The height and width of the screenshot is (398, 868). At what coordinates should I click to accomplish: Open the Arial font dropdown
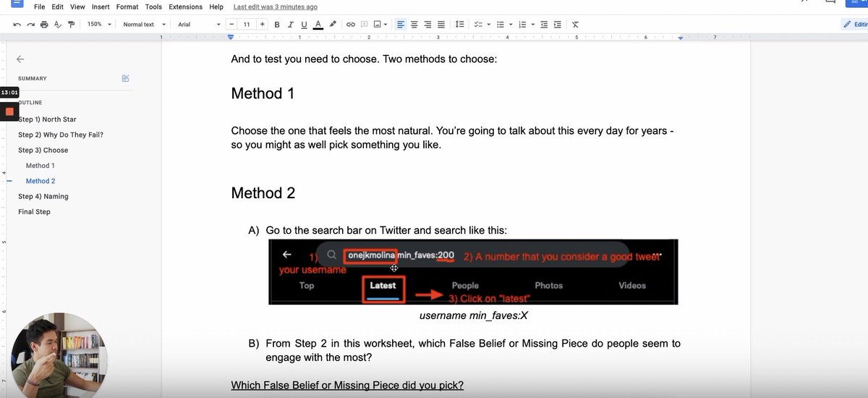coord(199,25)
